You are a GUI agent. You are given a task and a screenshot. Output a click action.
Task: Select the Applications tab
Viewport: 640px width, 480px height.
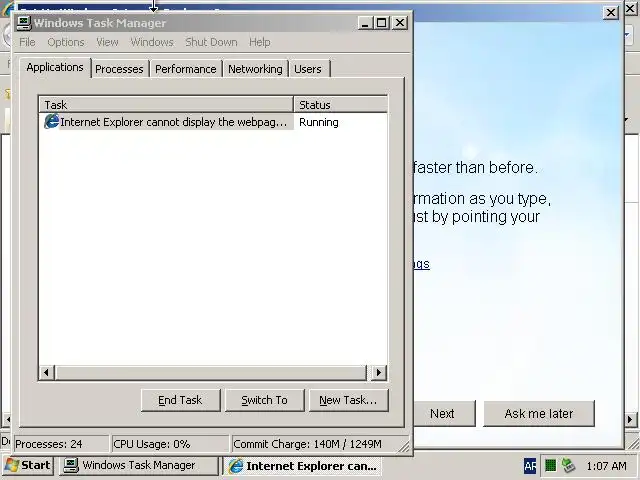point(55,67)
